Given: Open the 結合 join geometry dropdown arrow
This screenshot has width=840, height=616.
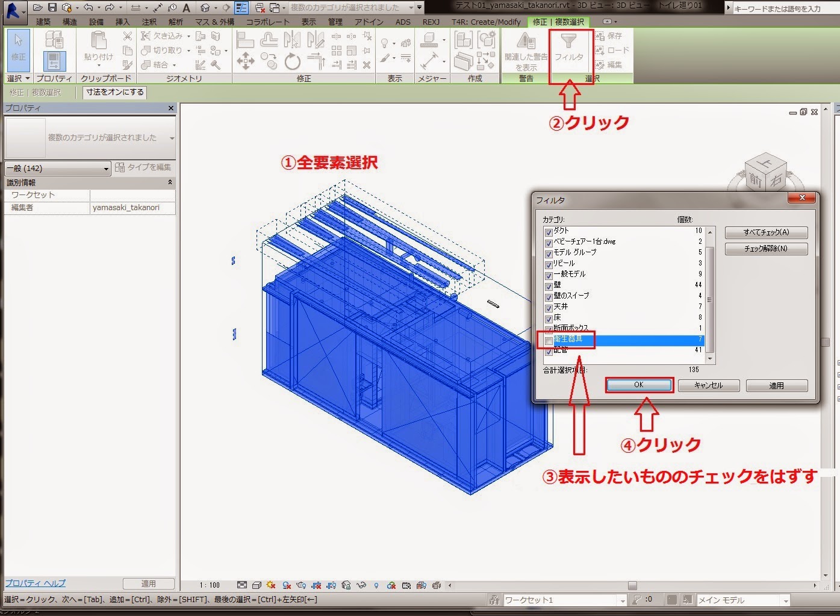Looking at the screenshot, I should click(x=175, y=65).
